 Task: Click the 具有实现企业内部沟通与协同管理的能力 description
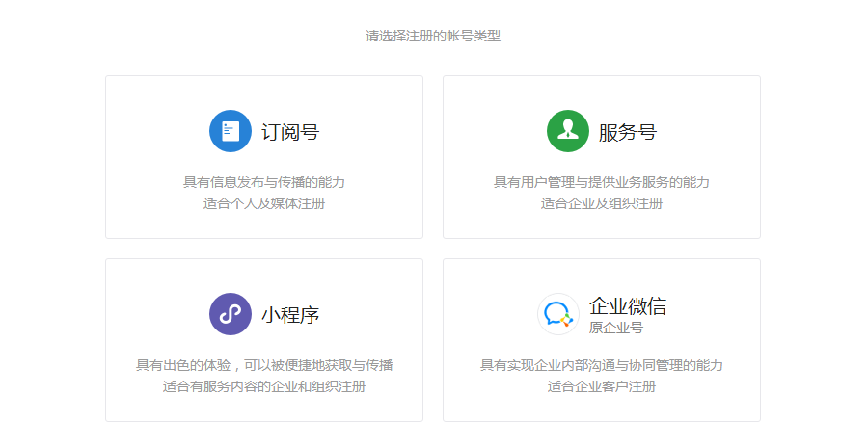[x=602, y=365]
